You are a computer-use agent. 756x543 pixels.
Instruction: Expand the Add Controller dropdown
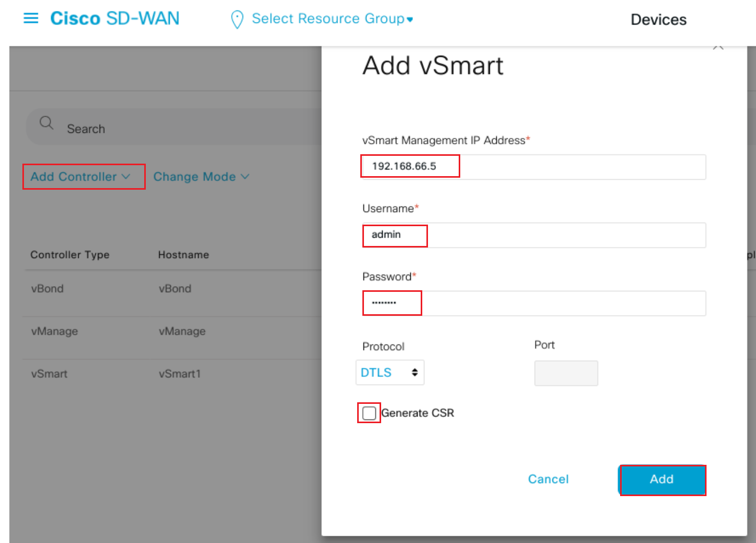[x=81, y=177]
